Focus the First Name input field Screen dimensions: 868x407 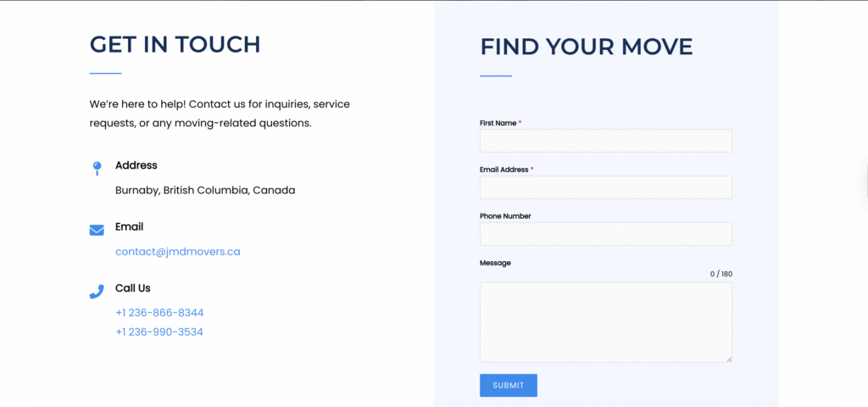pos(605,141)
